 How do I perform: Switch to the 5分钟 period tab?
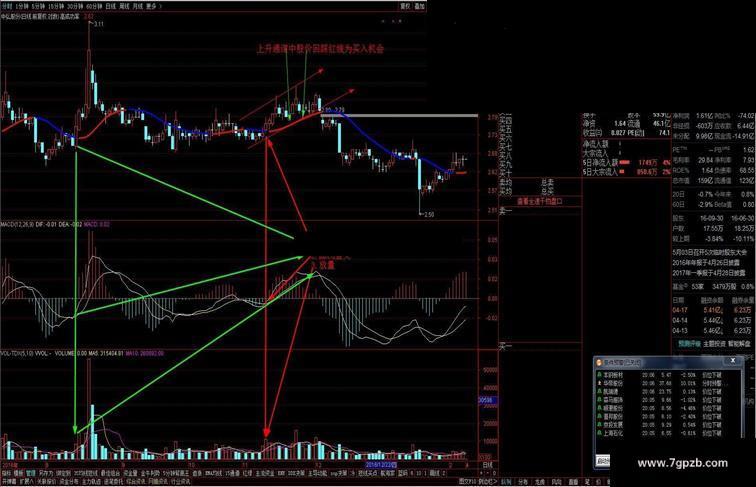coord(37,6)
